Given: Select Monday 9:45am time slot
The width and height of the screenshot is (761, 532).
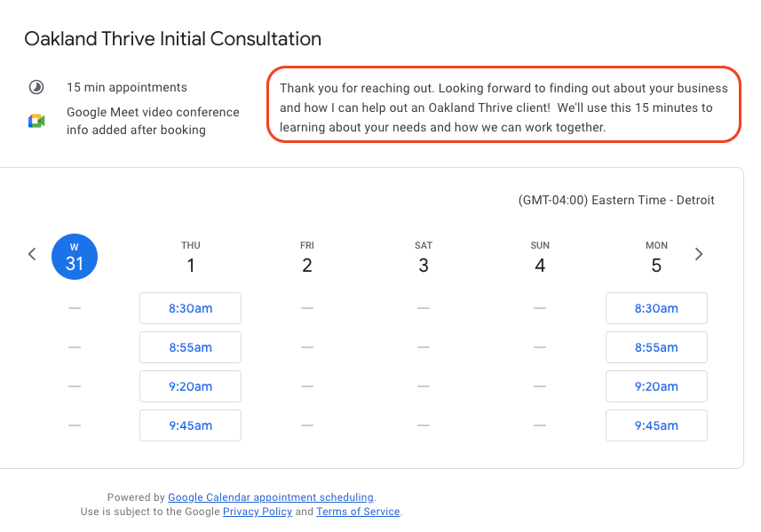Looking at the screenshot, I should pos(656,425).
